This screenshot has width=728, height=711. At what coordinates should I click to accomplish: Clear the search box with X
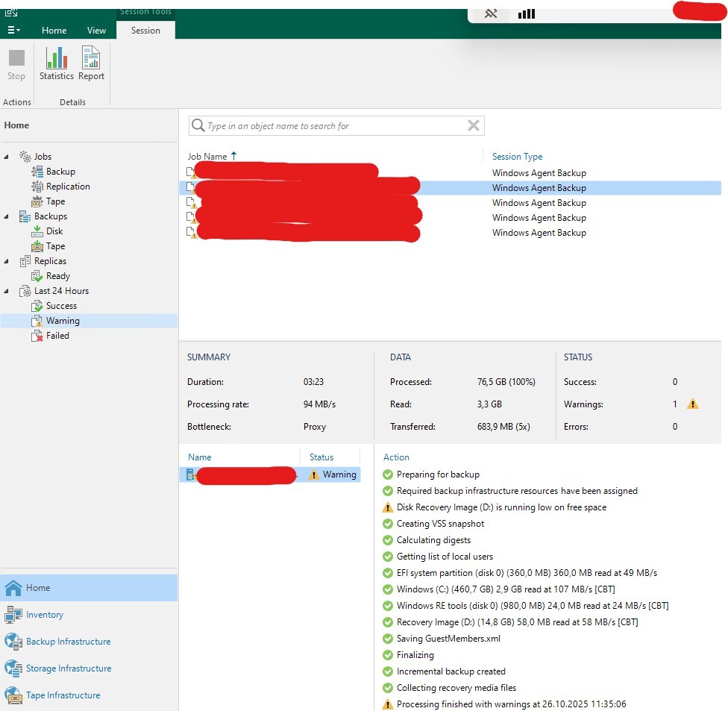coord(473,125)
